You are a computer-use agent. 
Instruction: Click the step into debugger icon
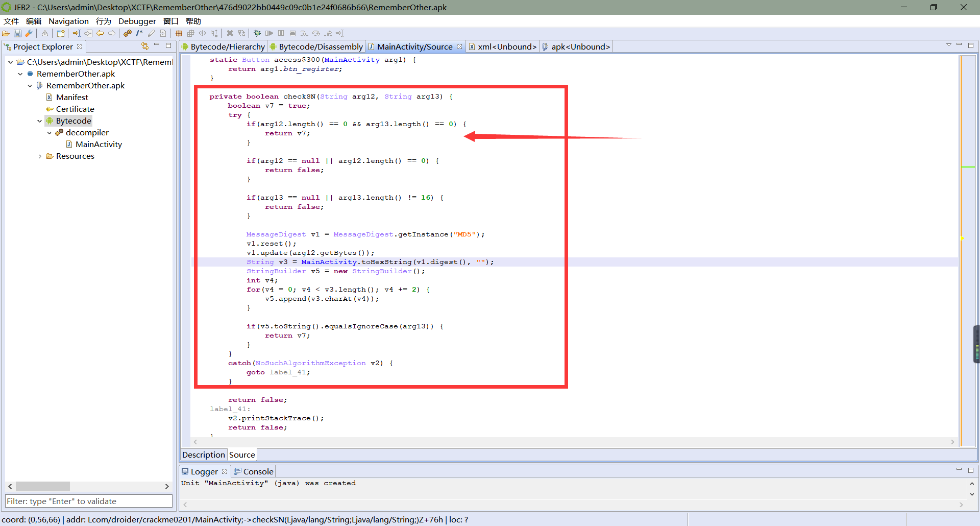[x=304, y=33]
